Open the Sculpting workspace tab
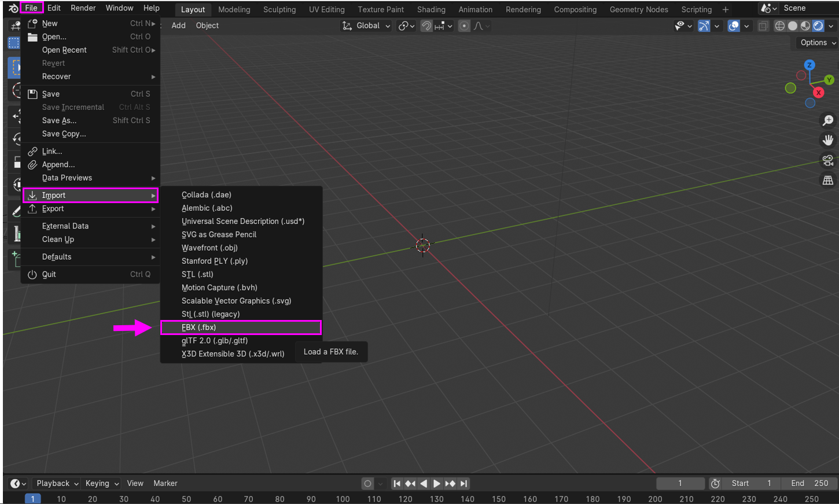839x504 pixels. click(279, 10)
